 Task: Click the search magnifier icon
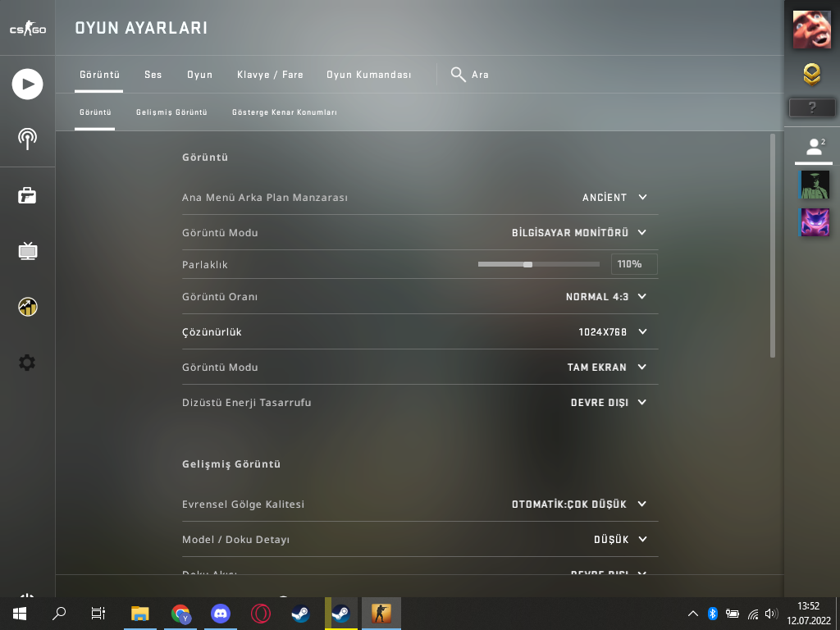click(x=458, y=75)
